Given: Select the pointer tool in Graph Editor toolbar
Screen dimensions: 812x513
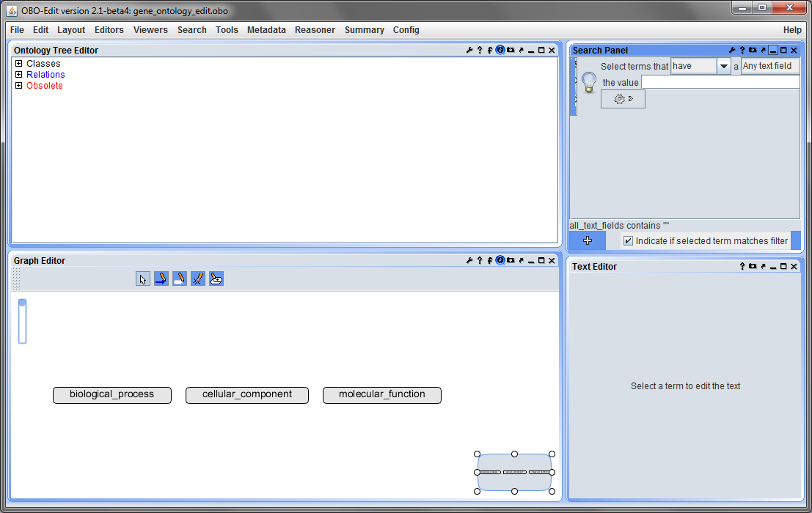Looking at the screenshot, I should point(143,278).
